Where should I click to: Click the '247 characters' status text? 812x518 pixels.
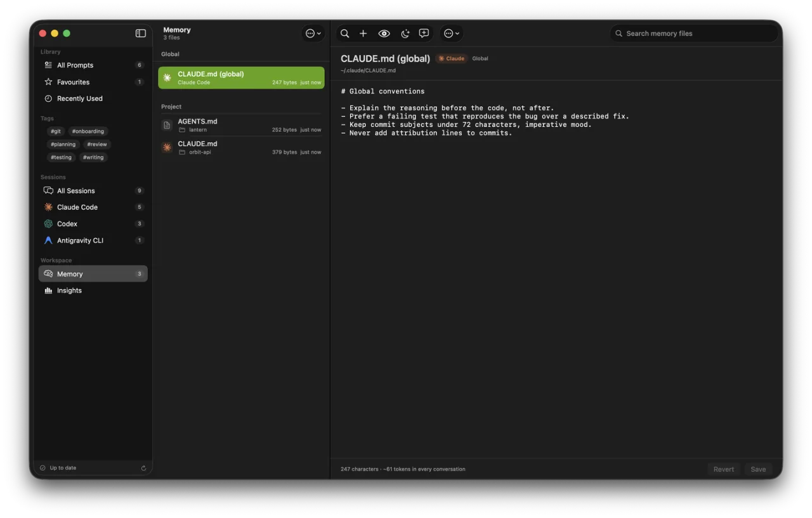pos(359,469)
